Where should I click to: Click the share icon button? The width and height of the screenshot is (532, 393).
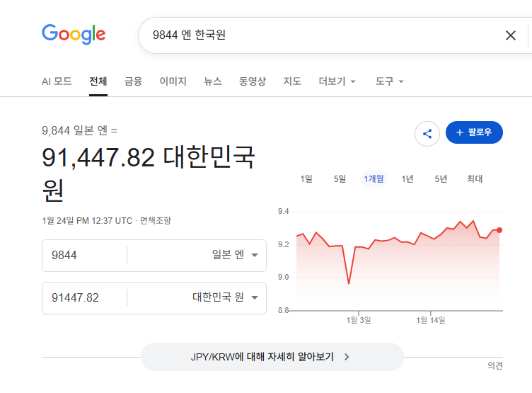pos(427,133)
